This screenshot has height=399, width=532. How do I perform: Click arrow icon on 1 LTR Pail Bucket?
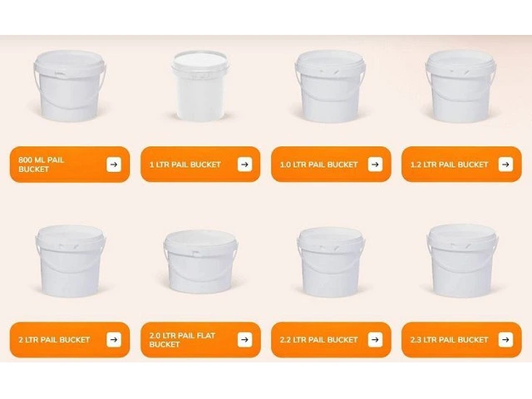pyautogui.click(x=244, y=165)
